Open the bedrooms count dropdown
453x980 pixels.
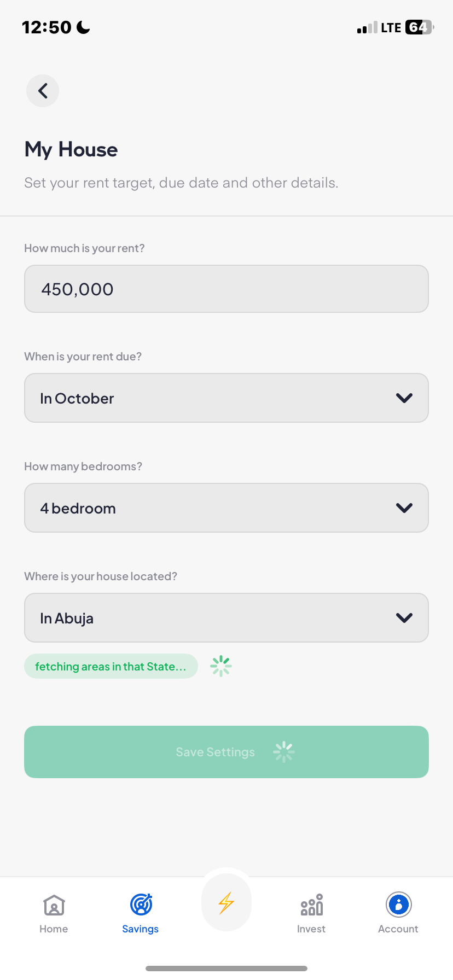226,508
